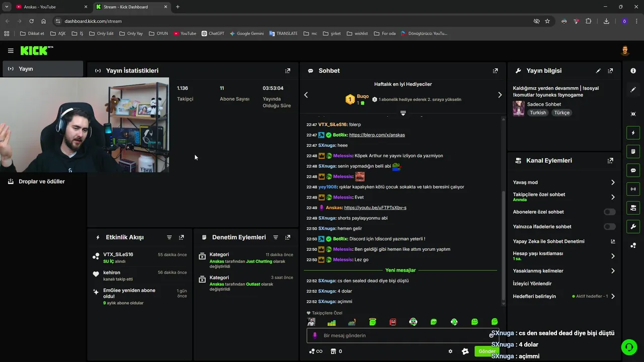644x362 pixels.
Task: Insert the red angry face emote
Action: click(393, 322)
